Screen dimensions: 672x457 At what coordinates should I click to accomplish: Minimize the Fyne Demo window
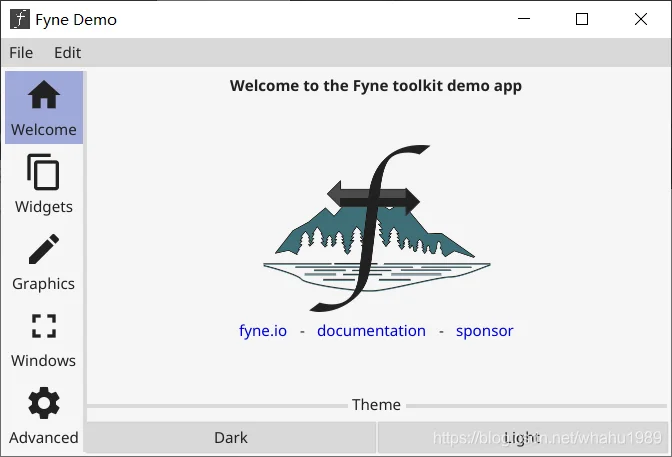(x=524, y=19)
